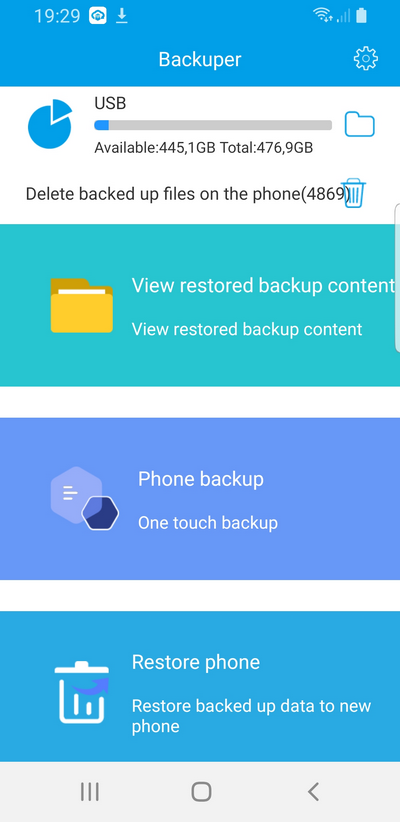This screenshot has width=400, height=822.
Task: Tap Delete backed up files text
Action: coord(188,194)
